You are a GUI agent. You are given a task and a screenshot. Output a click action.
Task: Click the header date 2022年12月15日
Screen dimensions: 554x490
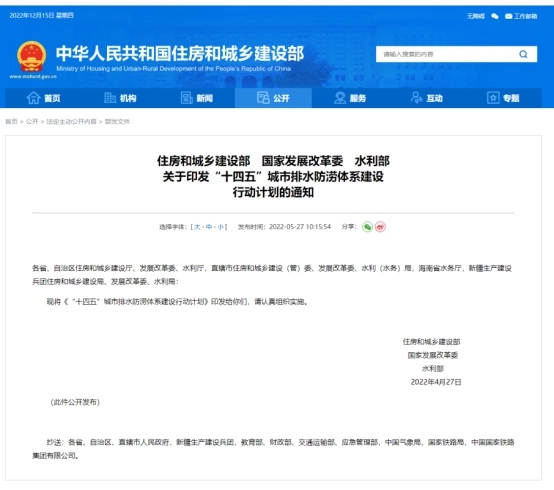[x=31, y=15]
